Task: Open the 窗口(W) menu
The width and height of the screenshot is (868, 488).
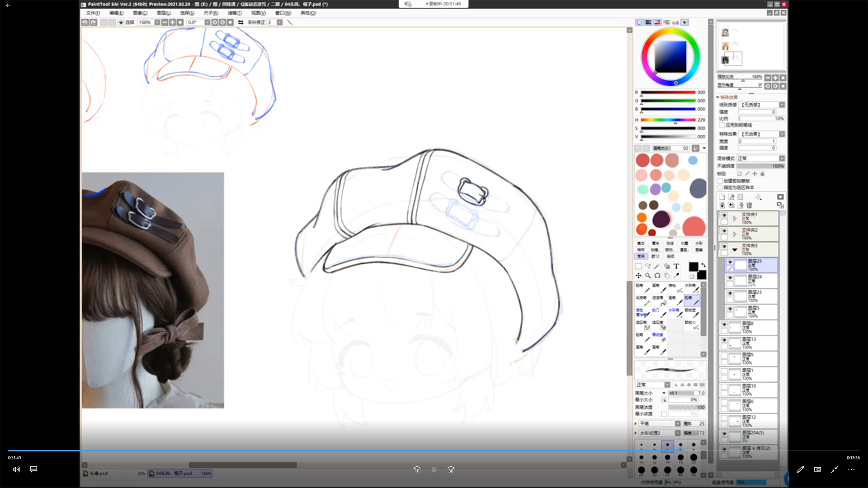Action: click(x=283, y=13)
